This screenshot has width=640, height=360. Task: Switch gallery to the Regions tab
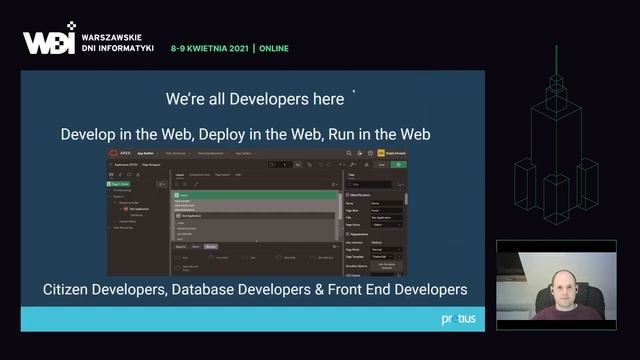pyautogui.click(x=180, y=247)
